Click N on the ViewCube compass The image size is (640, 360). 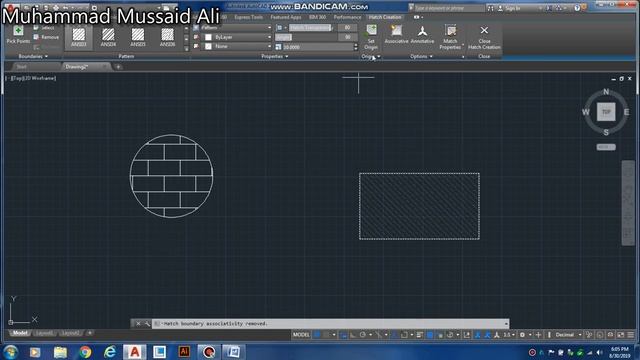pyautogui.click(x=606, y=92)
